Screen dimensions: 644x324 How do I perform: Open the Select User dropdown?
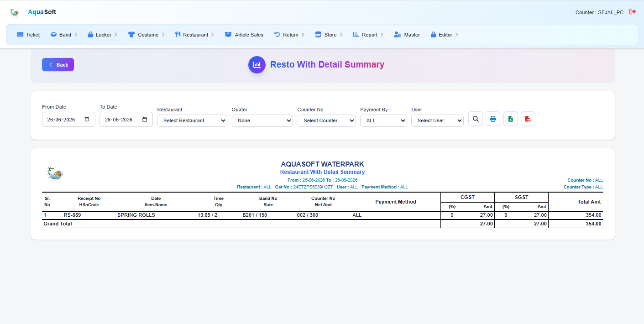pos(437,120)
